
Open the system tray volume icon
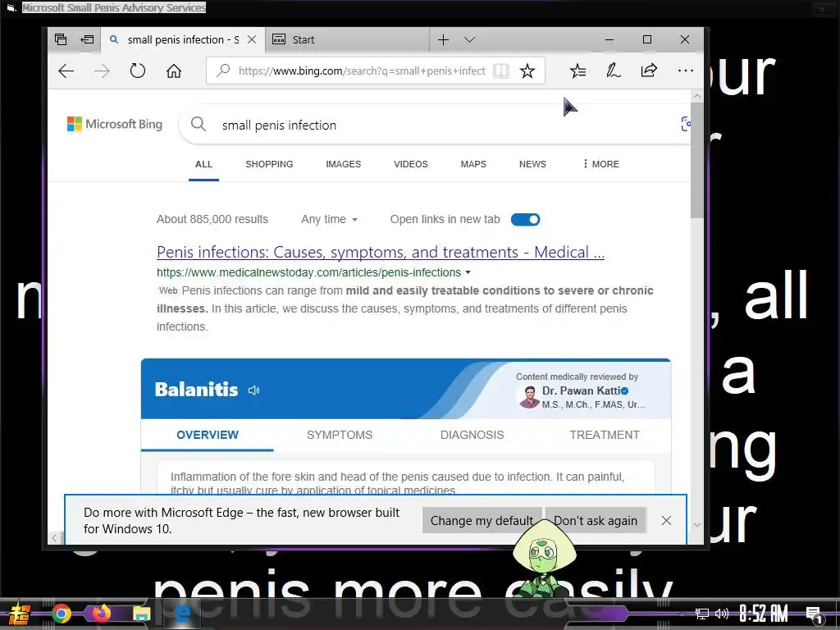click(x=722, y=614)
